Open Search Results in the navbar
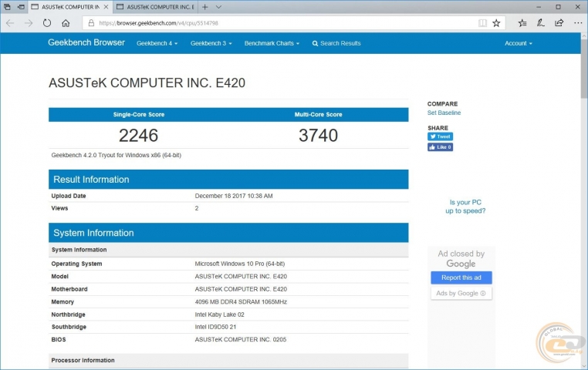Screen dimensions: 588x370 pos(336,43)
